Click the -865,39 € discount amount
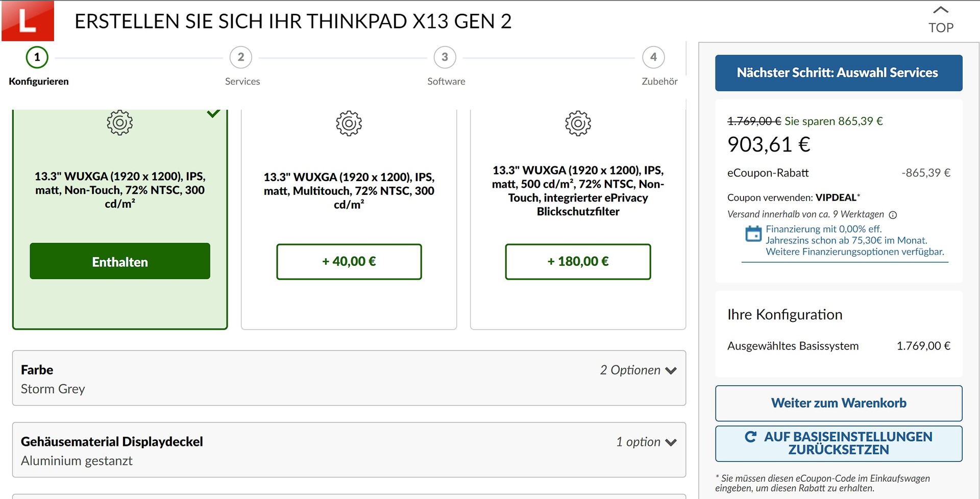980x499 pixels. pos(926,173)
